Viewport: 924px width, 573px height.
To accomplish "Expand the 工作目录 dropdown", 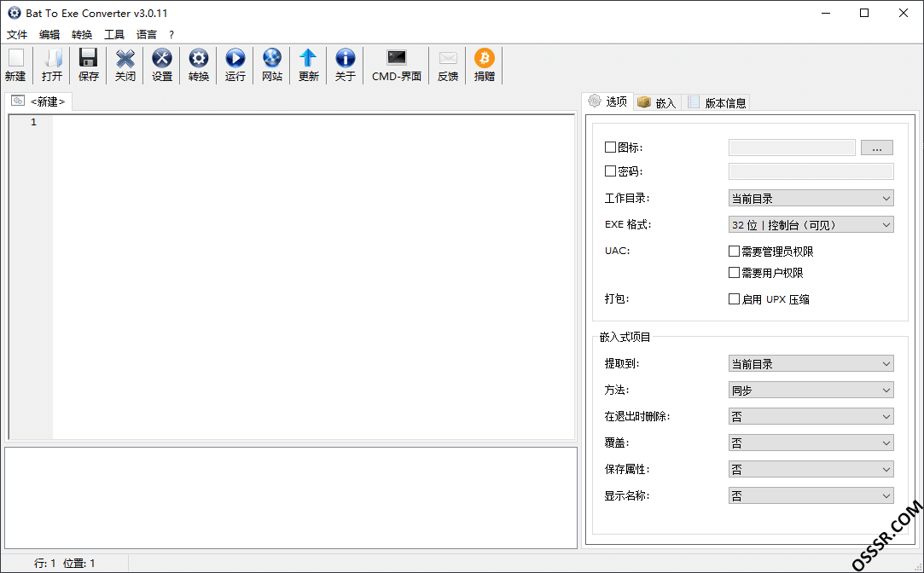I will pyautogui.click(x=811, y=199).
